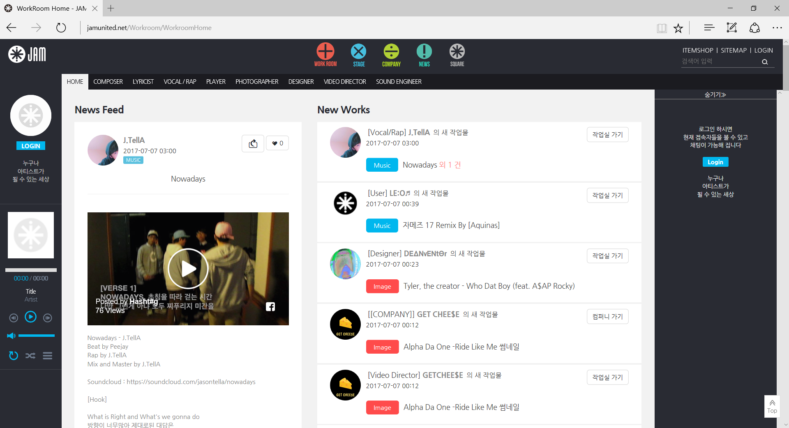This screenshot has width=789, height=428.
Task: Toggle shuffle in the music player
Action: [x=29, y=355]
